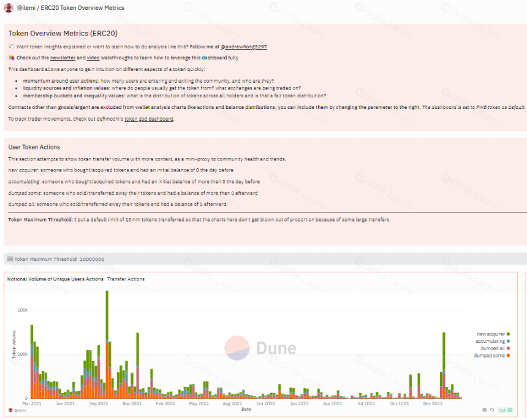Click the 'liquidity sources and inflation values' bullet

point(162,88)
